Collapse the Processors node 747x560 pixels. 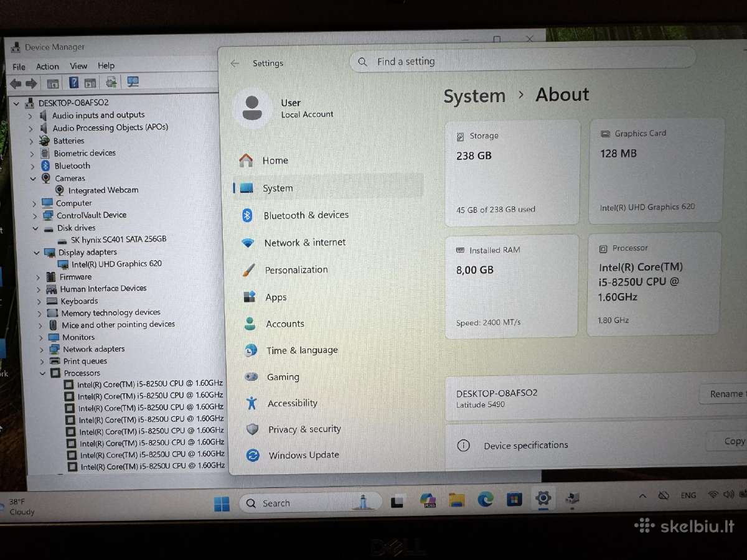coord(42,374)
